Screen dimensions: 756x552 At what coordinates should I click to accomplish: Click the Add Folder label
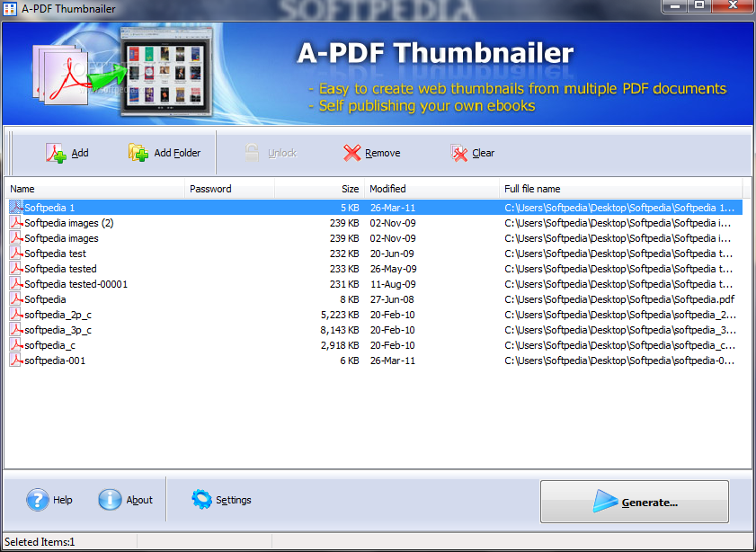pyautogui.click(x=177, y=153)
